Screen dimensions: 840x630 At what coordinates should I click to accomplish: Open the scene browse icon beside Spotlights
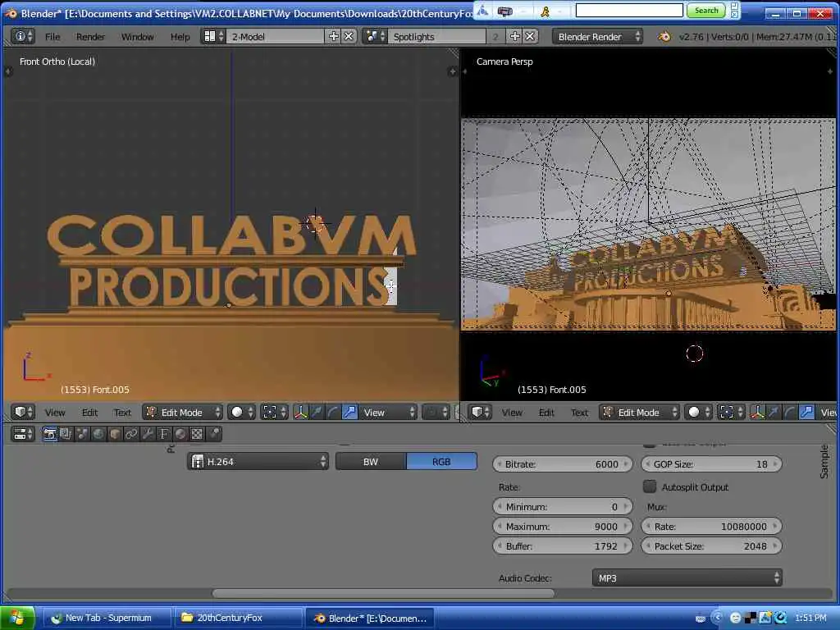pyautogui.click(x=374, y=36)
